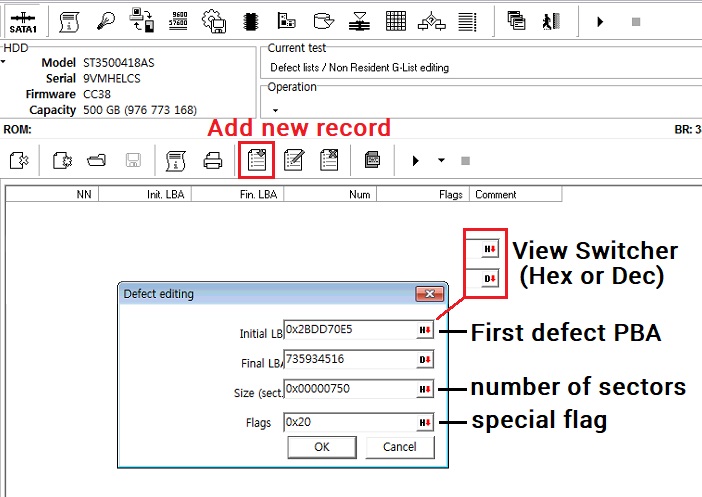Toggle hex/dec view for Final LBA
Viewport: 702px width, 497px height.
[425, 360]
